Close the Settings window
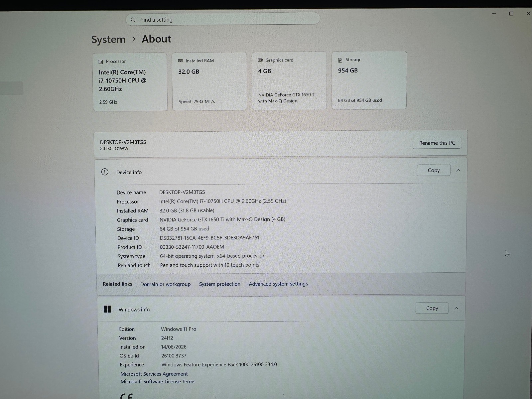Screen dimensions: 532x399 coord(528,14)
